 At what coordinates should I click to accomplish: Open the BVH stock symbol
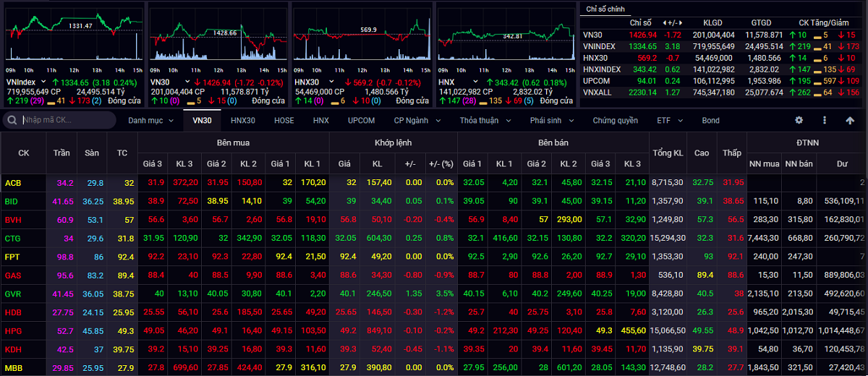pyautogui.click(x=13, y=219)
